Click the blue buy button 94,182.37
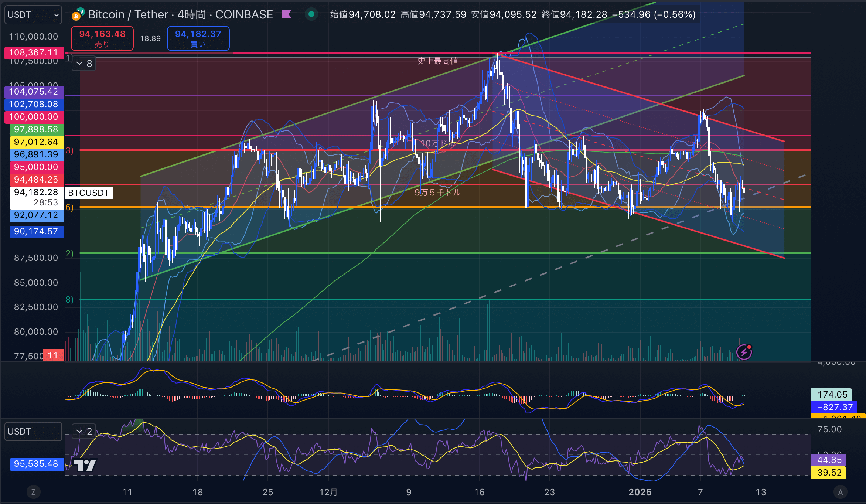866x504 pixels. click(x=198, y=38)
